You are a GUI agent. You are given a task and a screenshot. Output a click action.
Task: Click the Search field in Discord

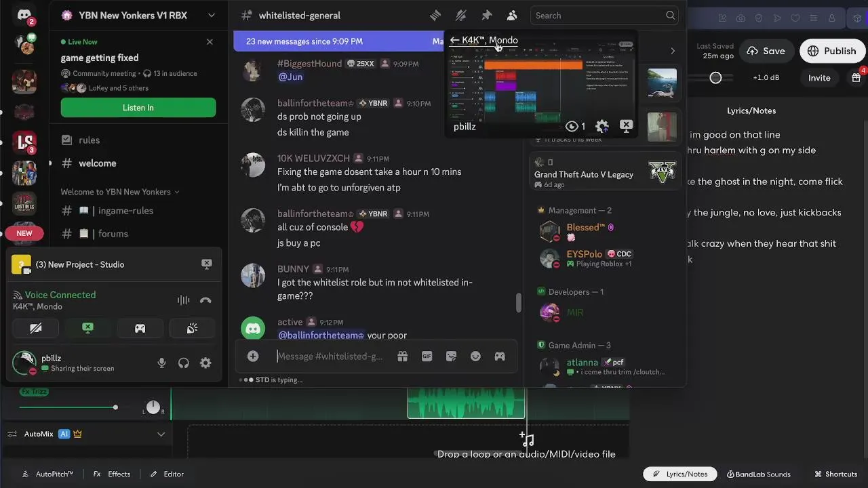coord(605,15)
